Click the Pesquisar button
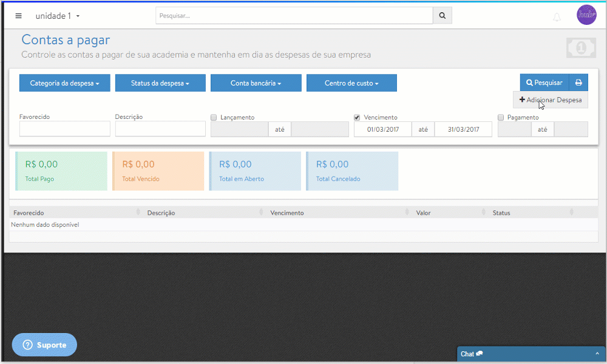The width and height of the screenshot is (607, 364). (x=544, y=83)
